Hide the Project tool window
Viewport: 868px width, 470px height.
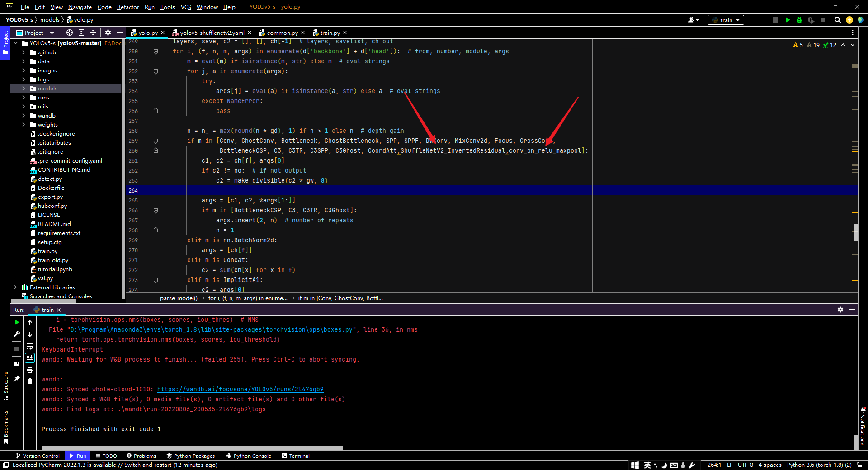[x=119, y=33]
